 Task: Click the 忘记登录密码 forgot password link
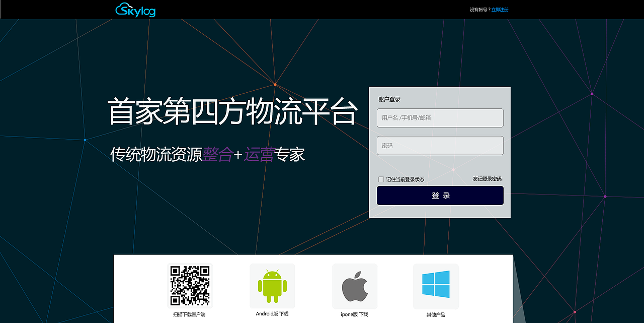point(488,178)
